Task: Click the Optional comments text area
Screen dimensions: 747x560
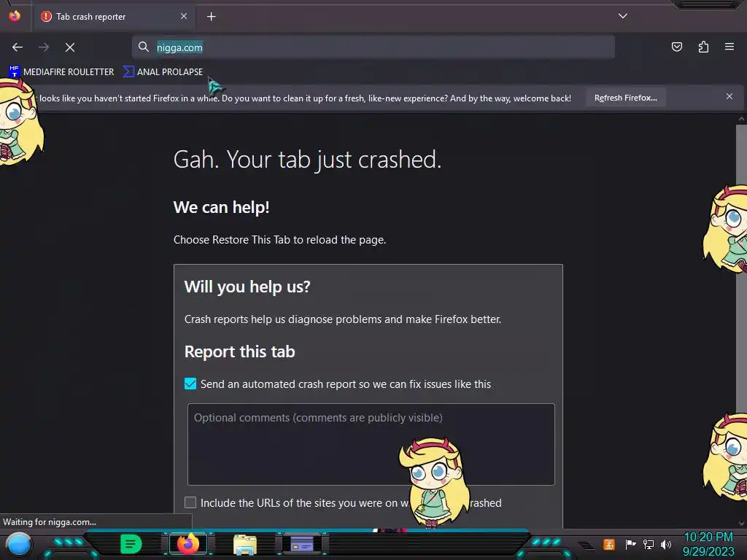Action: (x=371, y=444)
